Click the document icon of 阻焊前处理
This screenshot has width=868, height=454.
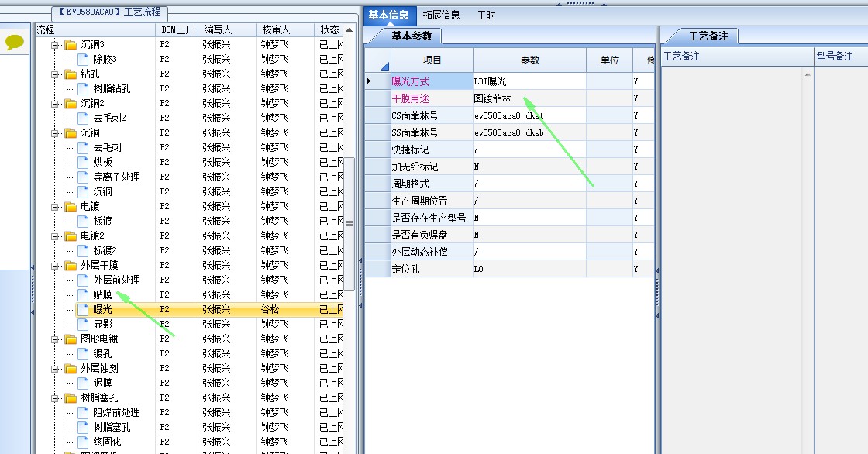pos(83,412)
